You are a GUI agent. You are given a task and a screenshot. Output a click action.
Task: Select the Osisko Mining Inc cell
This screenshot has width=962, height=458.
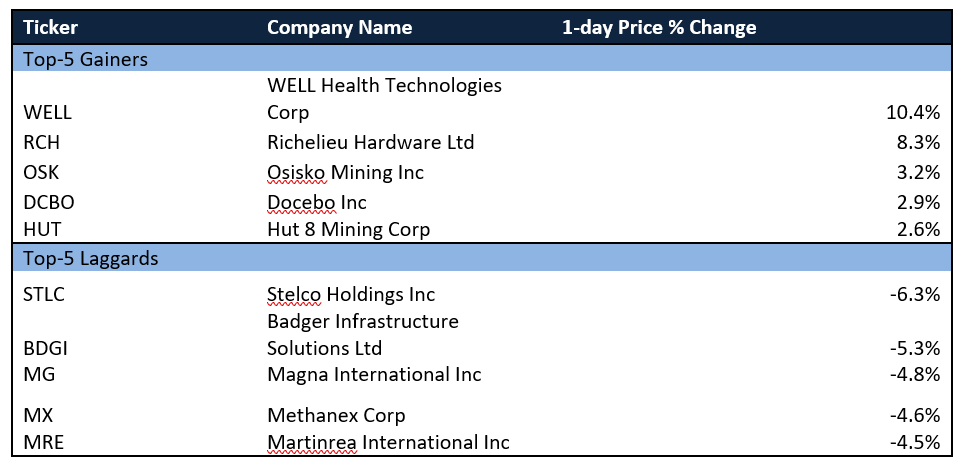(345, 172)
